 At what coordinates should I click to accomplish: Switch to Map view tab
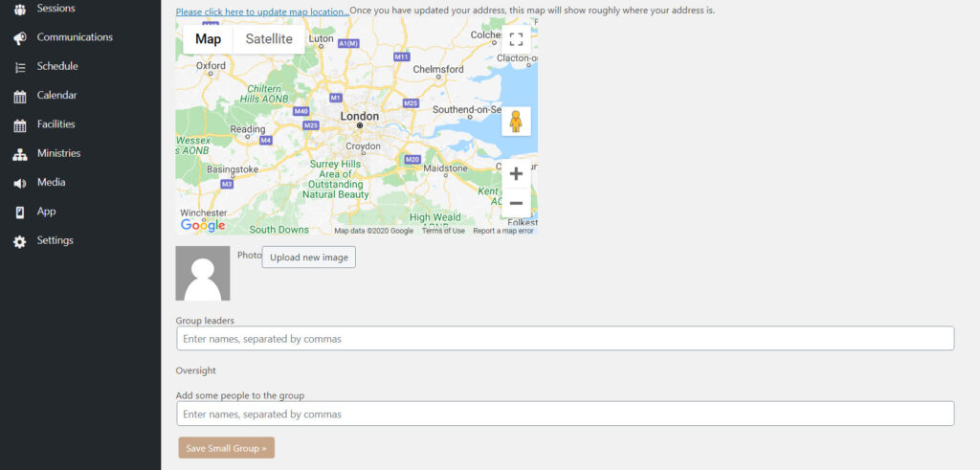pyautogui.click(x=208, y=39)
